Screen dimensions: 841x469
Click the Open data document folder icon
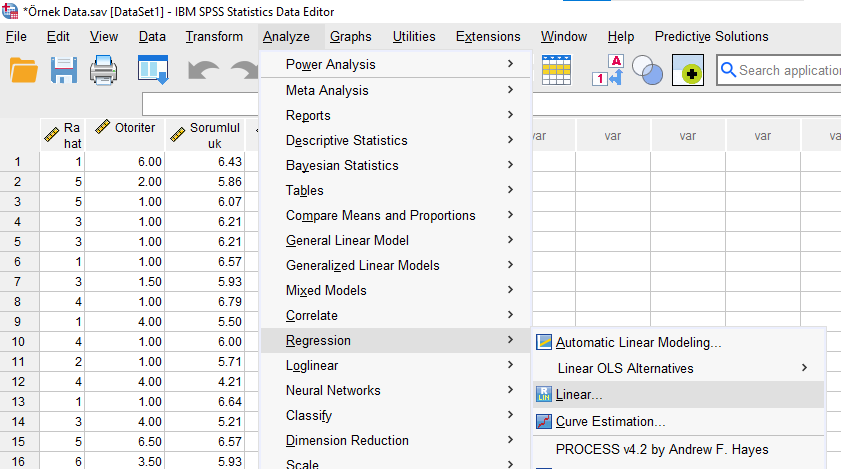[x=23, y=71]
